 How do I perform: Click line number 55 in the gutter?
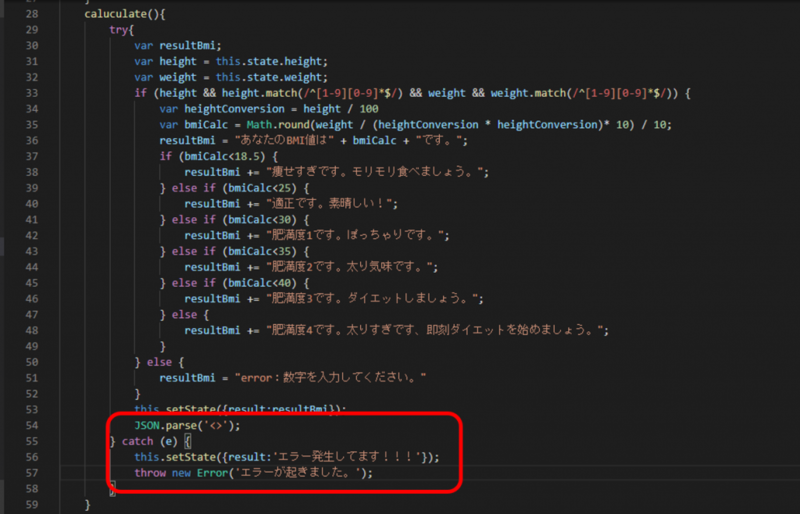31,442
